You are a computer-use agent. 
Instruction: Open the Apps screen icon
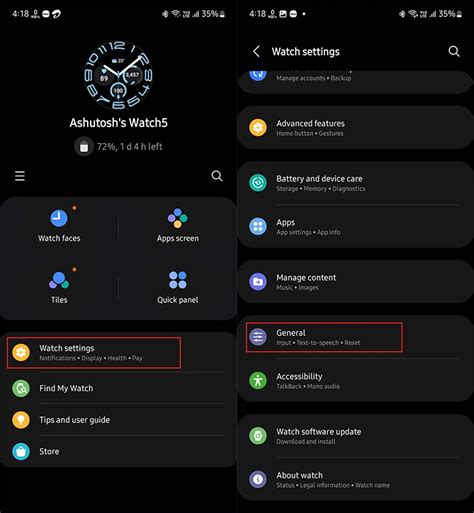(x=178, y=218)
